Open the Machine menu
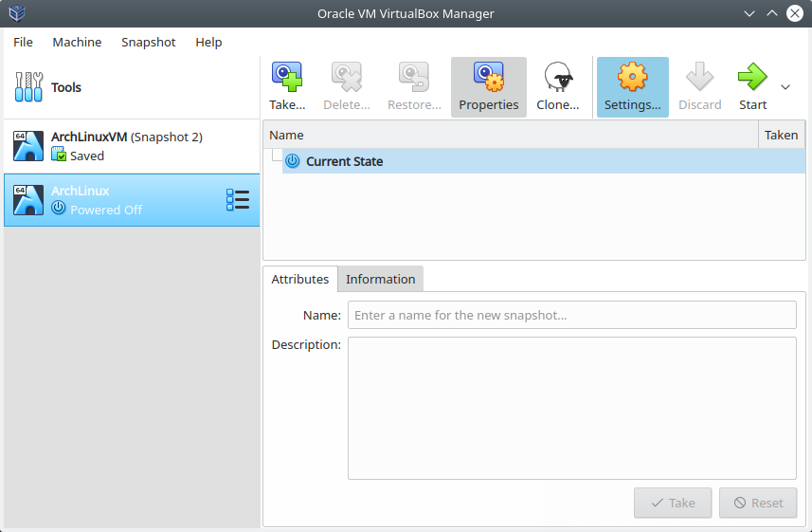 77,42
